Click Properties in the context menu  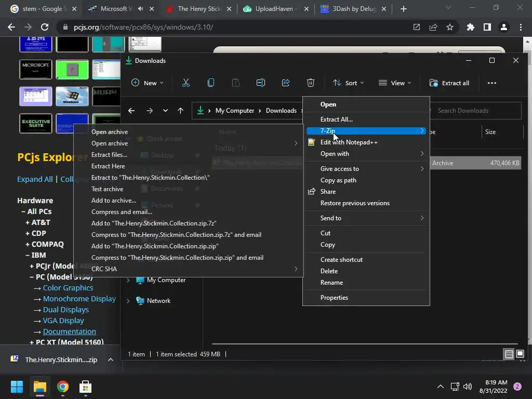click(366, 298)
